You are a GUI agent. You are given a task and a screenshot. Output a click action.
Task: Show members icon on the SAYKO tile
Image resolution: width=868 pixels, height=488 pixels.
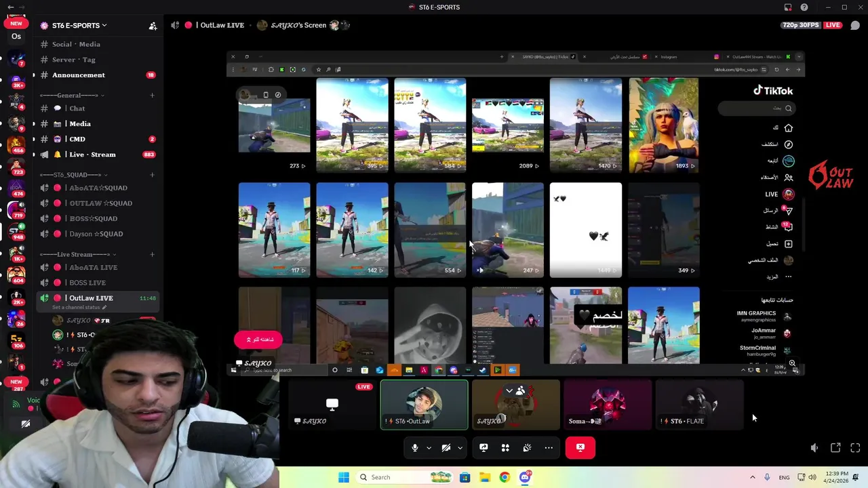click(520, 391)
